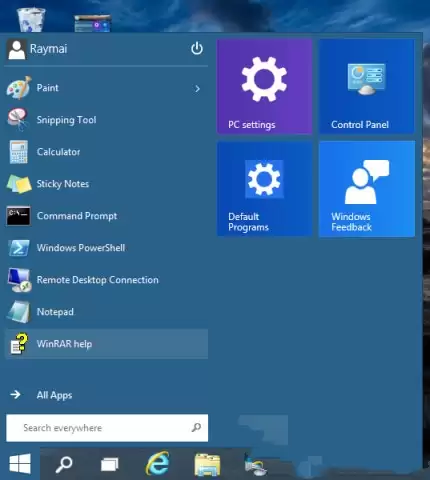Select the WinRAR help label

pyautogui.click(x=64, y=344)
